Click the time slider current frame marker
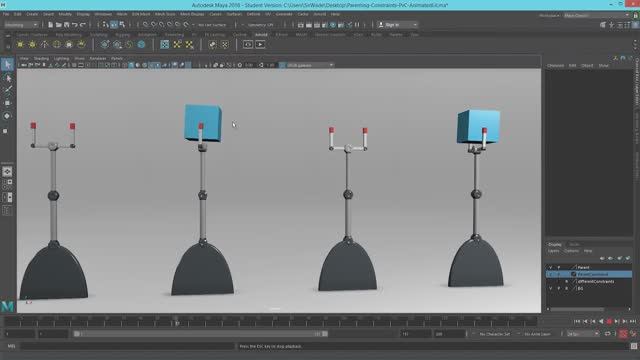This screenshot has height=360, width=640. coord(177,322)
